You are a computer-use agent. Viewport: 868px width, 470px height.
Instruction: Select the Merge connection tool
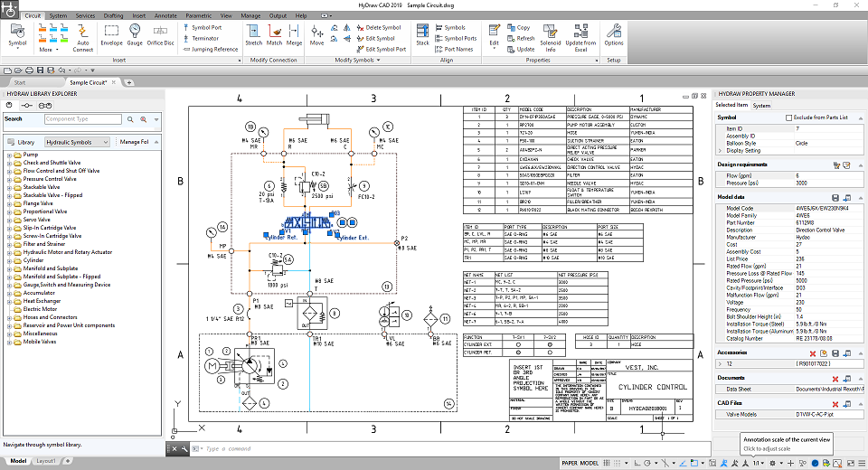coord(294,35)
